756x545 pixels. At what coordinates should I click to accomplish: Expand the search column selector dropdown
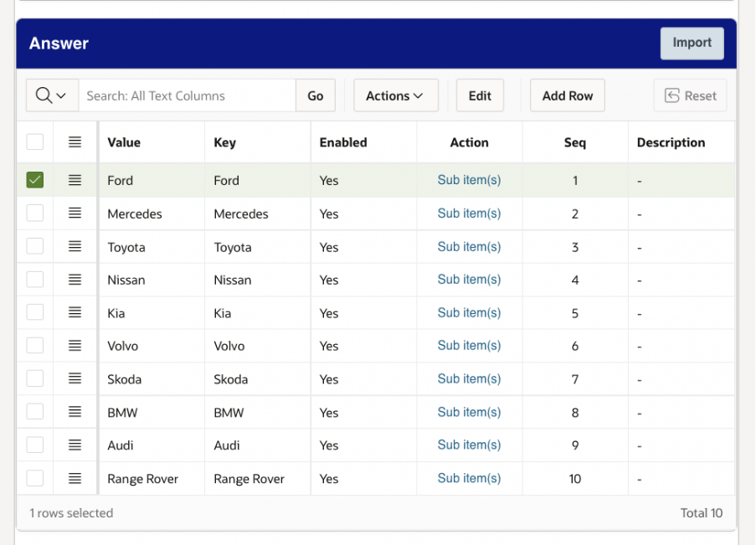[x=52, y=95]
